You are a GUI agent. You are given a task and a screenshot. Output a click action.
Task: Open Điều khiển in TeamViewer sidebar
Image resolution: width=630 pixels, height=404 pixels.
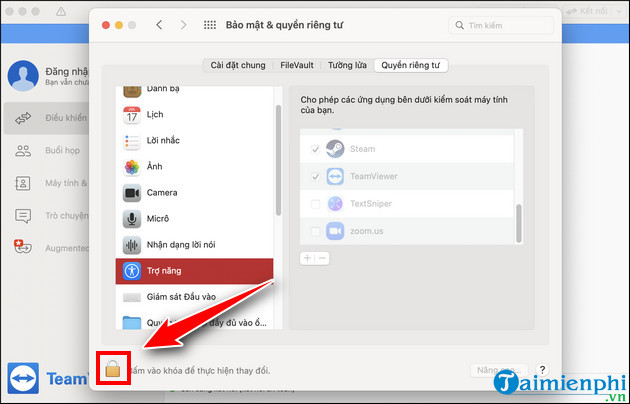click(x=46, y=118)
